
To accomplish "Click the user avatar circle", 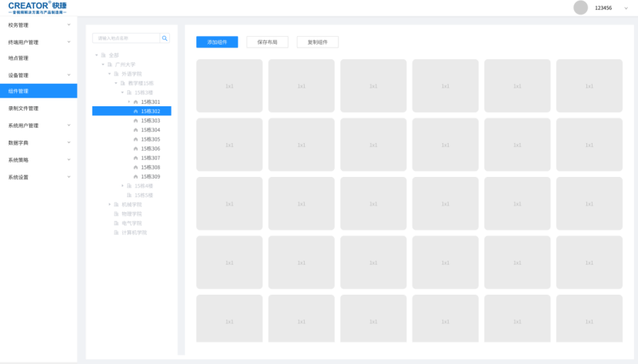I will tap(580, 8).
